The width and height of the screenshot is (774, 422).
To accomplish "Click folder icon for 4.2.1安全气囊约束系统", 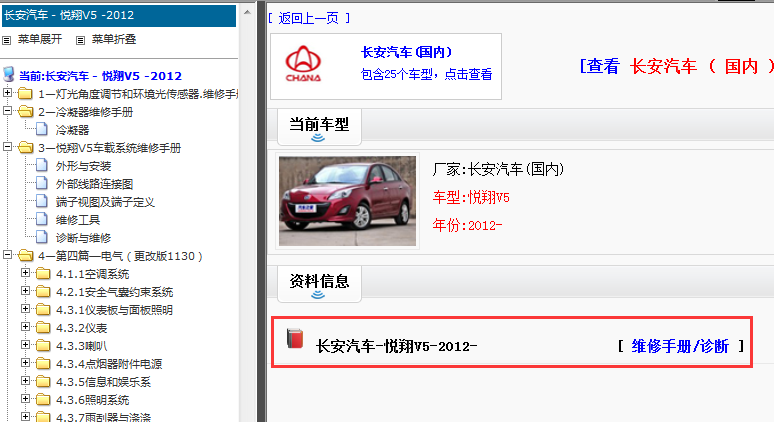I will [43, 292].
